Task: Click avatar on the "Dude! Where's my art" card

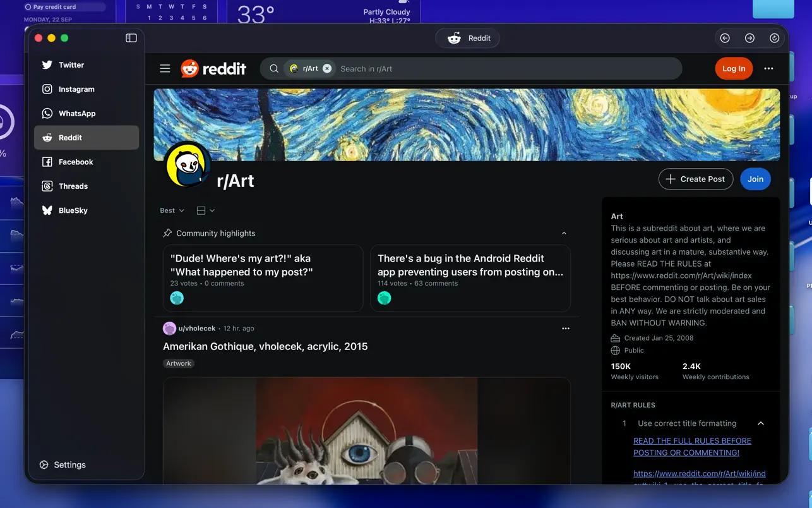Action: [x=177, y=298]
